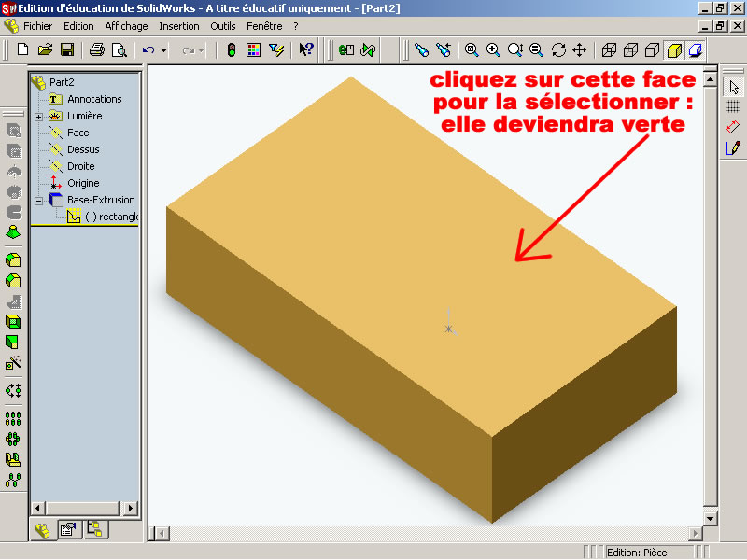This screenshot has height=560, width=747.
Task: Open the Outils menu
Action: 223,26
